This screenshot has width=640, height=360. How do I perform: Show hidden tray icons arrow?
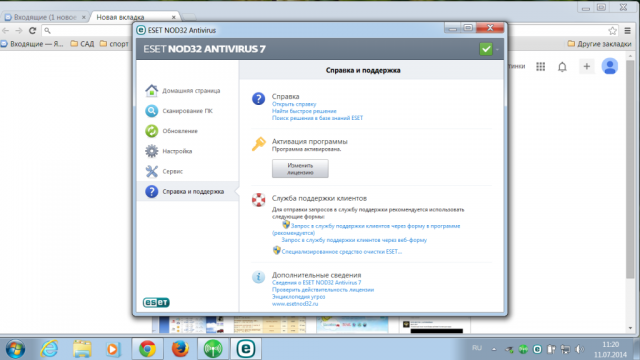click(x=494, y=349)
